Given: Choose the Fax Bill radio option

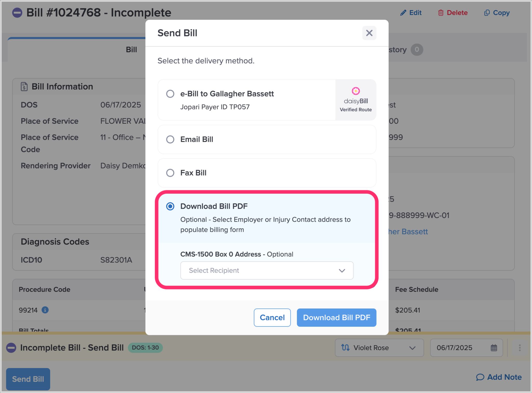Looking at the screenshot, I should point(170,173).
